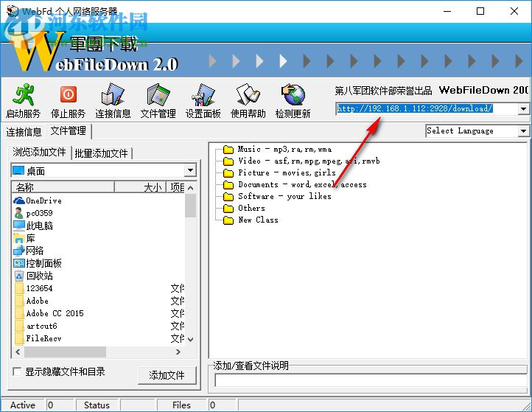Click the file list vertical scrollbar thumb
The height and width of the screenshot is (412, 532).
click(191, 206)
